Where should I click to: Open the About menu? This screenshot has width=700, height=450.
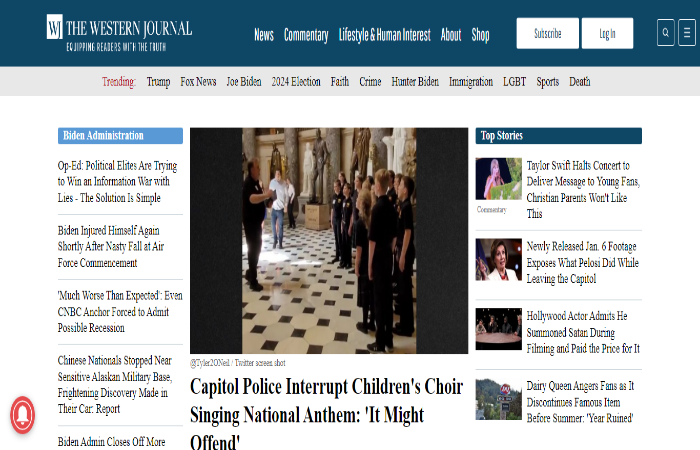coord(450,34)
